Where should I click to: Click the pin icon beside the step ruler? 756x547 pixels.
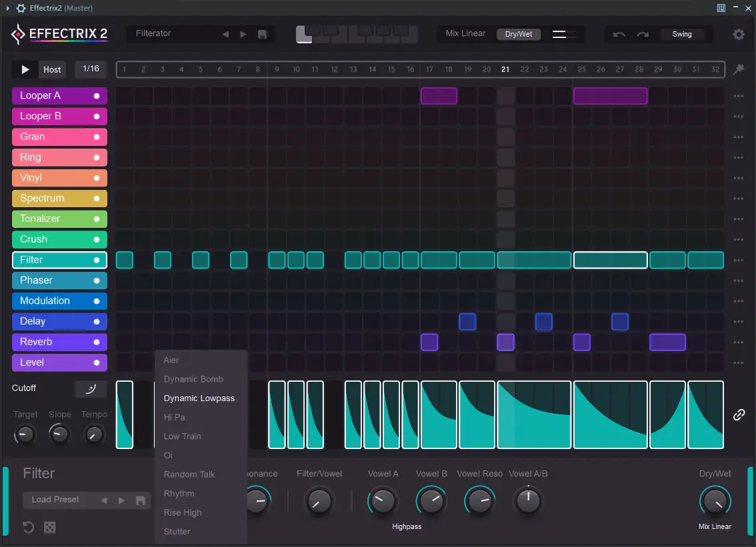click(x=738, y=69)
